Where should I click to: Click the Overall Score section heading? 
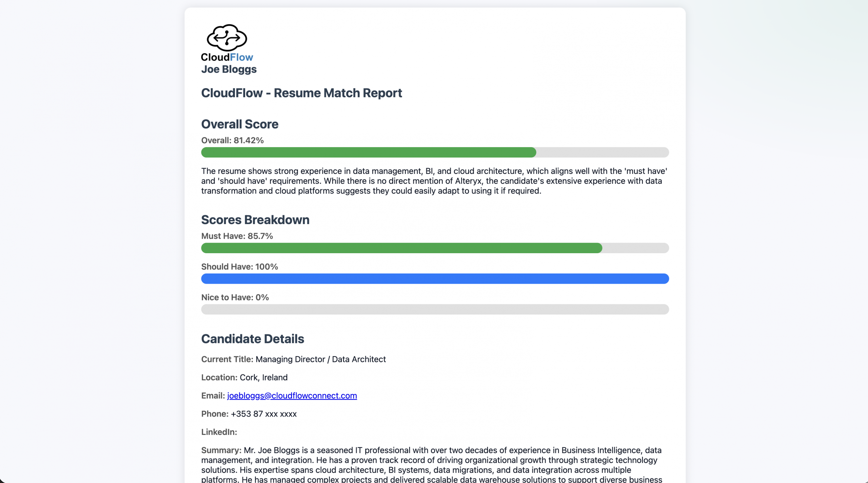coord(240,124)
